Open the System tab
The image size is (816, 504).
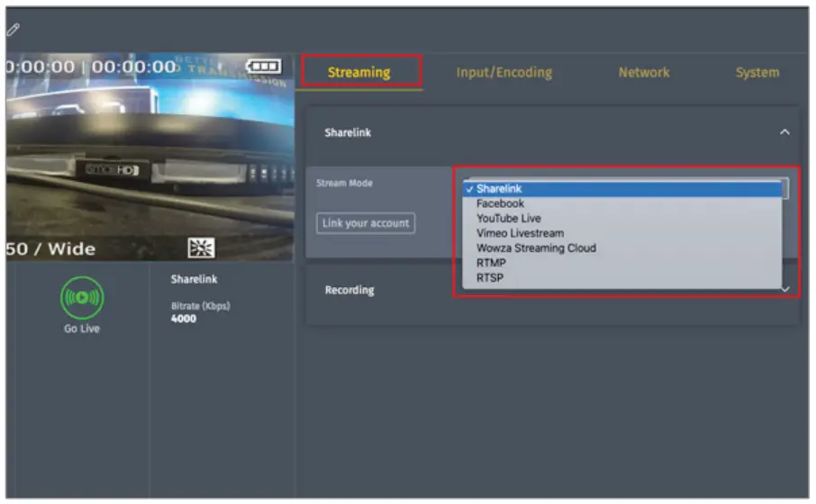click(757, 72)
